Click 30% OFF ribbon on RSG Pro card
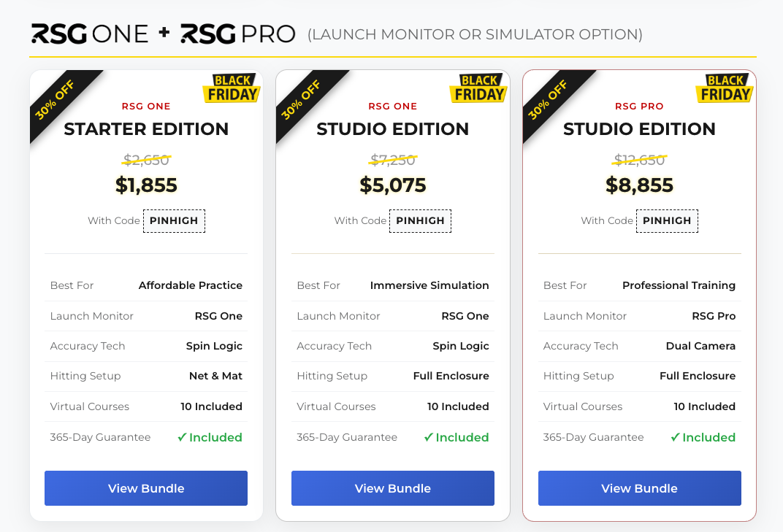 [x=549, y=99]
